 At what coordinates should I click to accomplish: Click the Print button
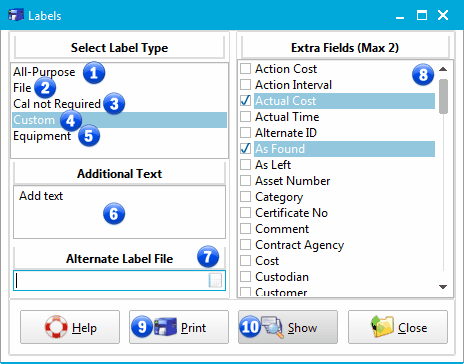pos(179,327)
